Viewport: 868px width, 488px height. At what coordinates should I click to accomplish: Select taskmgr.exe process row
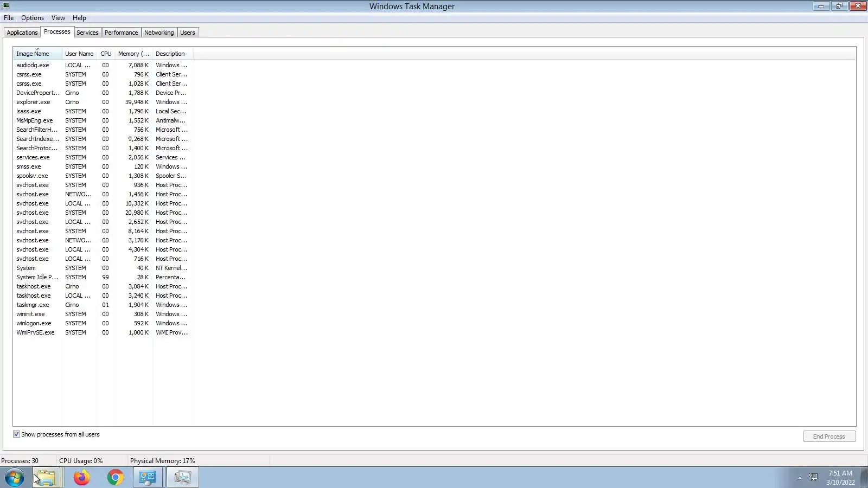[x=103, y=305]
